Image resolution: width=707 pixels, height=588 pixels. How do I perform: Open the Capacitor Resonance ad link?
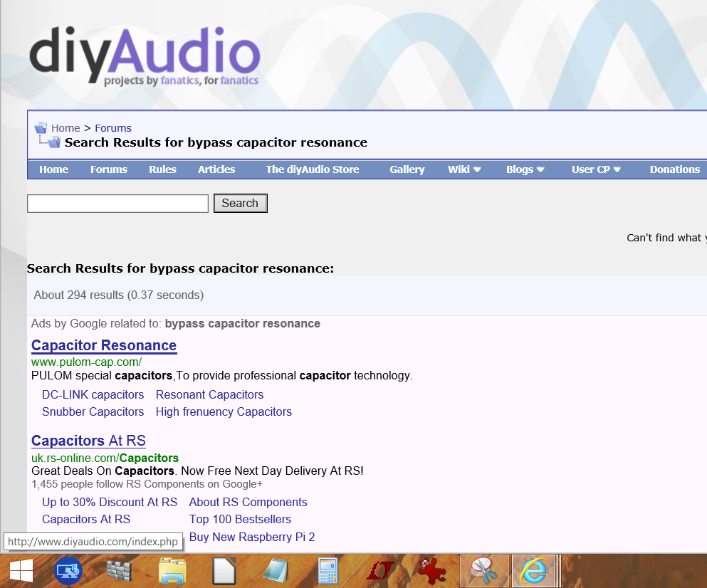pos(104,345)
